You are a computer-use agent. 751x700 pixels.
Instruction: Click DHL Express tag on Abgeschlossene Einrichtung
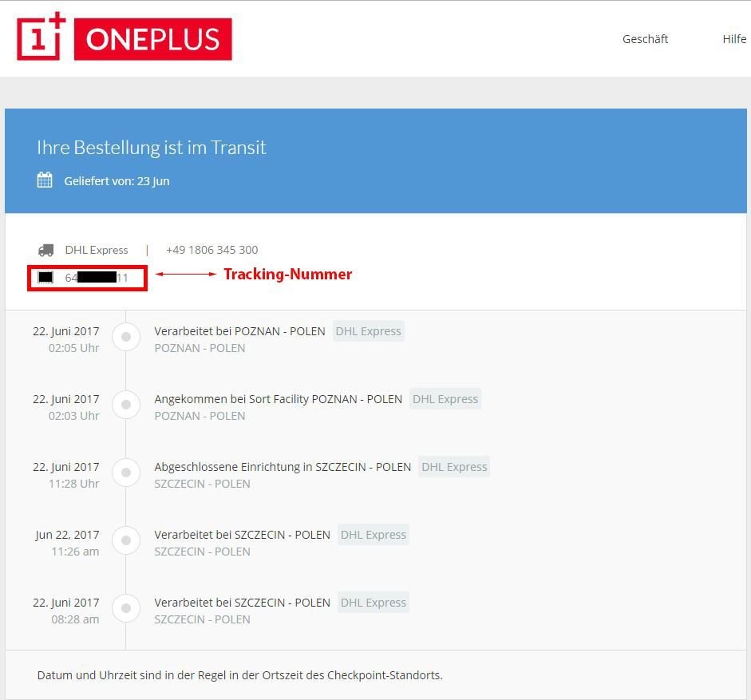[x=454, y=467]
